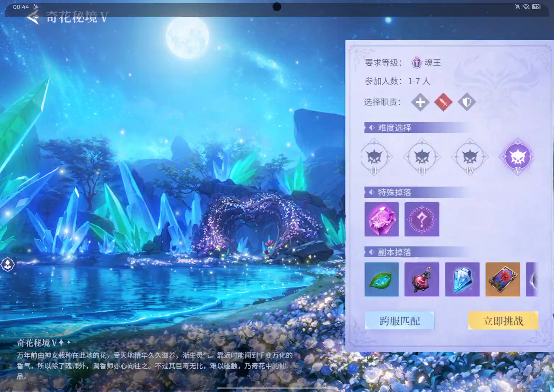
Task: Select the shield defender role icon
Action: click(467, 102)
